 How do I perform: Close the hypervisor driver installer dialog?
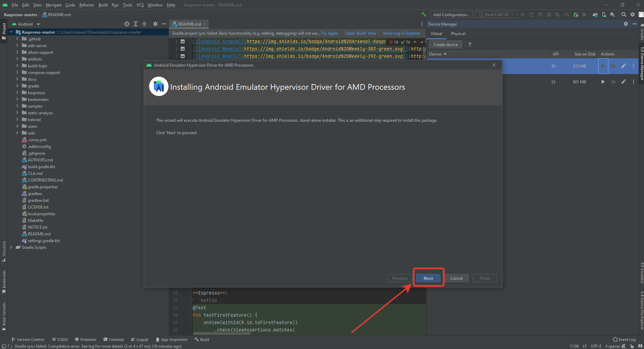(494, 65)
